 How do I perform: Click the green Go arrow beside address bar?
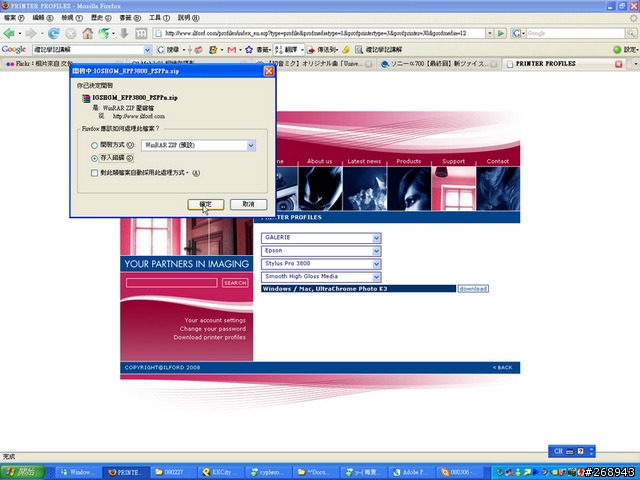click(501, 33)
